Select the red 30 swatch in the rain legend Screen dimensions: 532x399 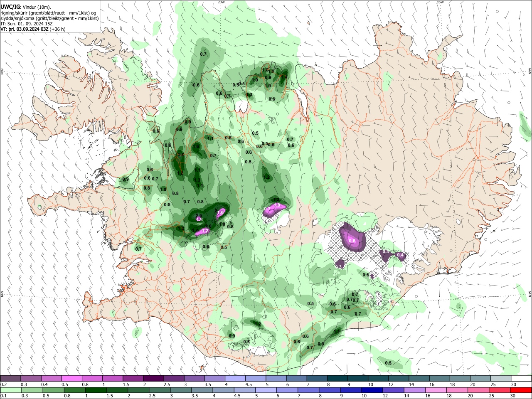521,390
